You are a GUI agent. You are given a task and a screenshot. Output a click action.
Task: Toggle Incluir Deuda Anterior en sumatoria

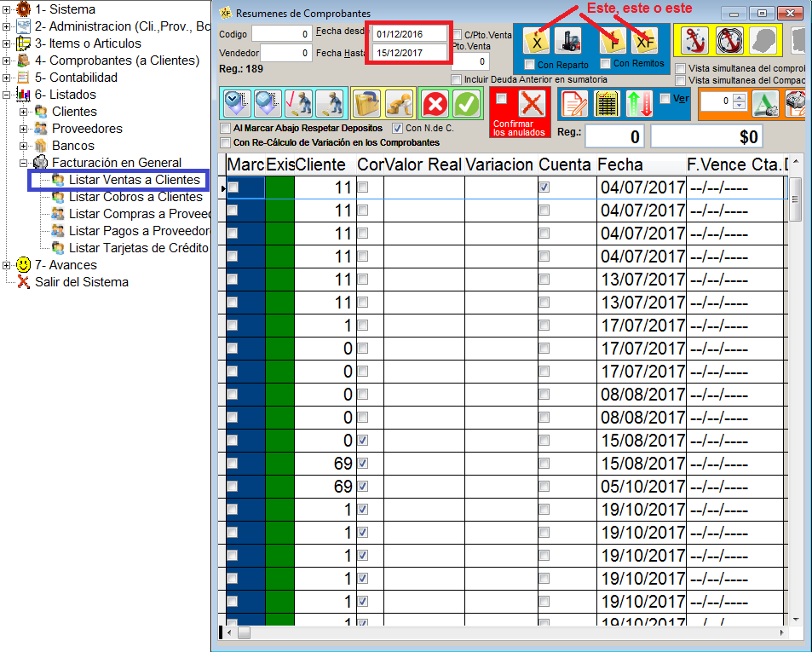[x=456, y=80]
